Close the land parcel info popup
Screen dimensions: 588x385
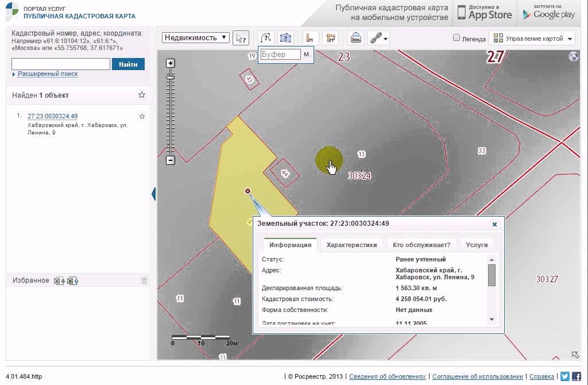coord(494,225)
